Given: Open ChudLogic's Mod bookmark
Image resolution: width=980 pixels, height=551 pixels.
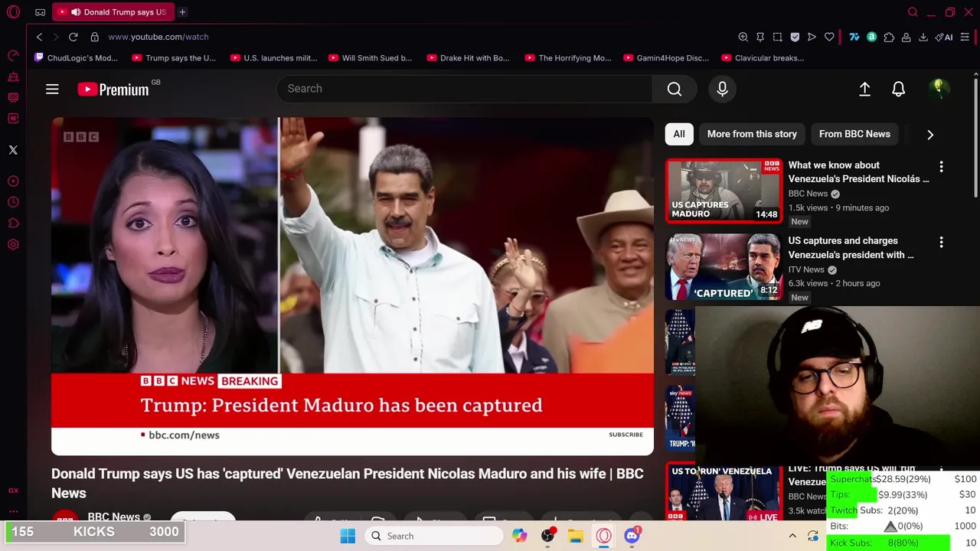Looking at the screenshot, I should point(75,58).
